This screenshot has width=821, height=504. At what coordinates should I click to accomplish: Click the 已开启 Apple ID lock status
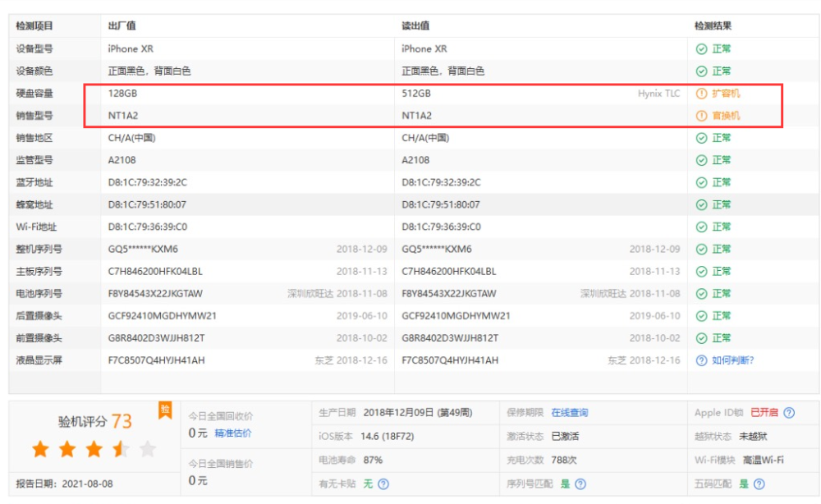(x=764, y=413)
